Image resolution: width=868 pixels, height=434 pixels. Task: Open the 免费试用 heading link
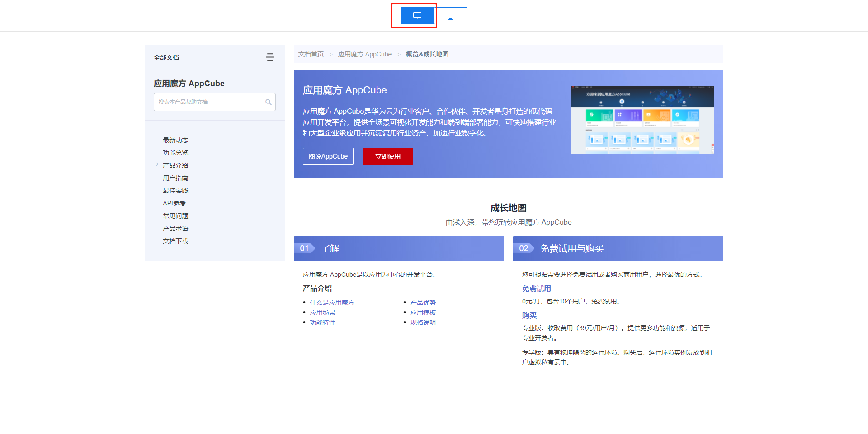click(537, 289)
